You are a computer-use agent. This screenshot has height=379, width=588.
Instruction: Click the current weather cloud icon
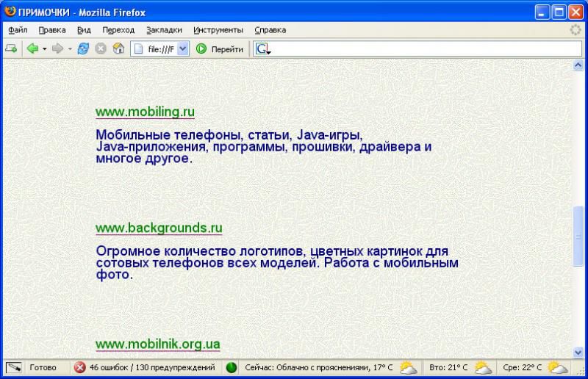(408, 367)
